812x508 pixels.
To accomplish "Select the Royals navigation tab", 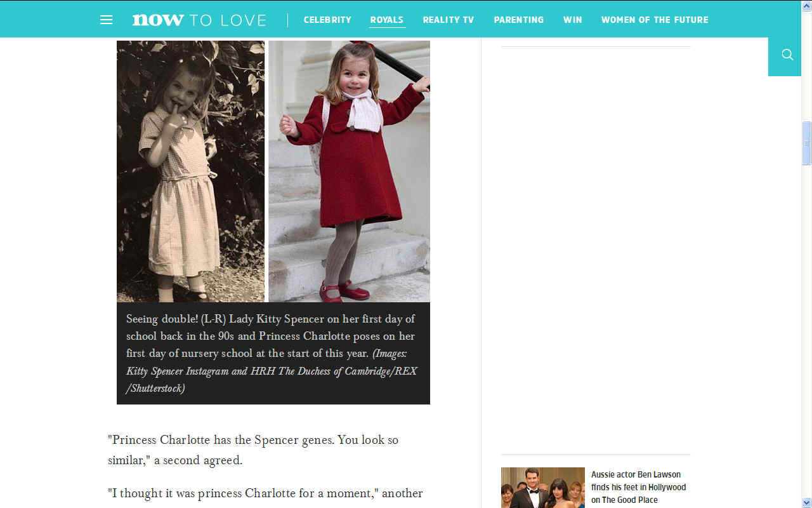I will (x=387, y=20).
